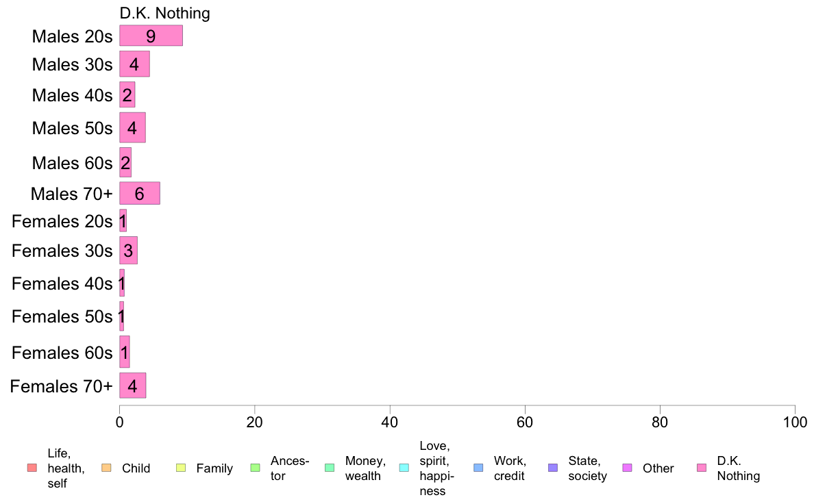The width and height of the screenshot is (814, 504).
Task: Select the Family legend swatch
Action: click(x=180, y=468)
